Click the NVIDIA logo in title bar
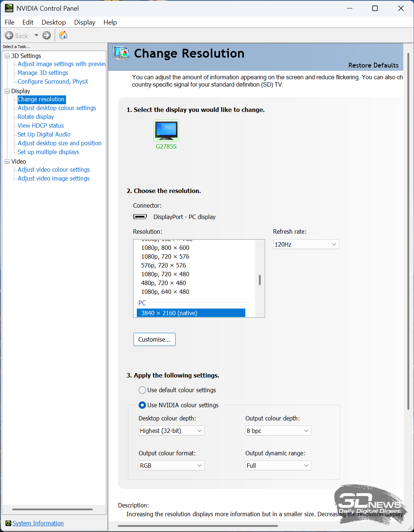The image size is (414, 532). coord(9,8)
